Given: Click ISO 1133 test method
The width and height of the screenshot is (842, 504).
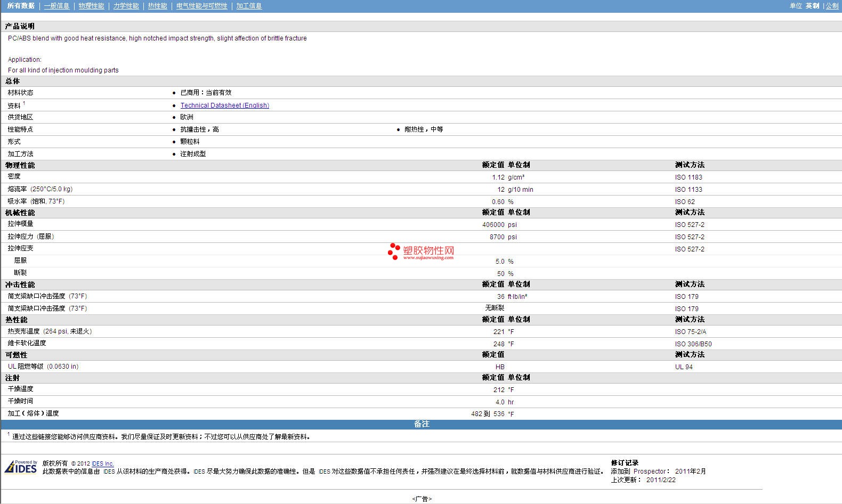Looking at the screenshot, I should 689,190.
